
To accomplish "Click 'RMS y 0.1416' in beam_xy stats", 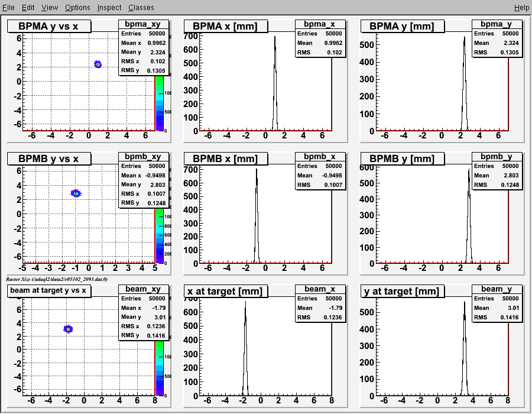I will click(x=144, y=335).
